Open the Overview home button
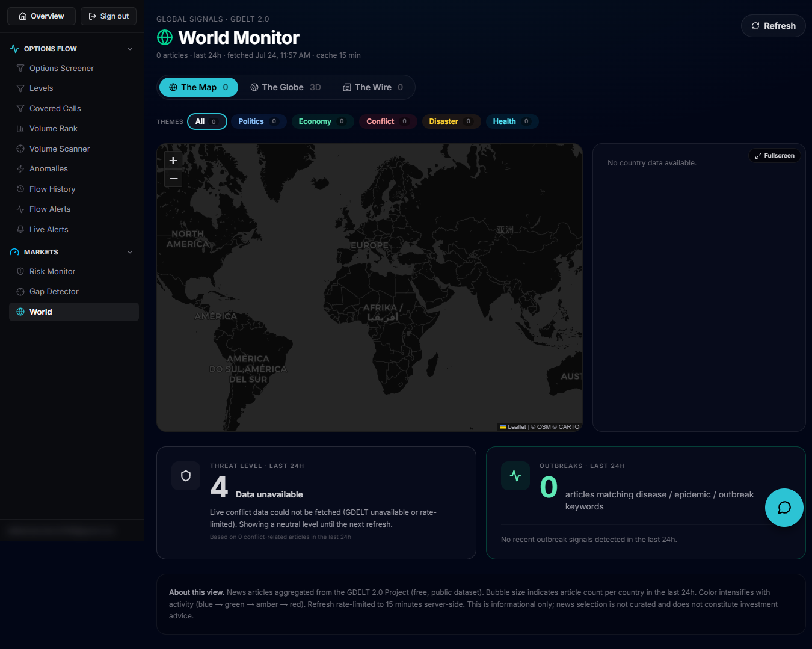The height and width of the screenshot is (649, 812). pos(42,16)
